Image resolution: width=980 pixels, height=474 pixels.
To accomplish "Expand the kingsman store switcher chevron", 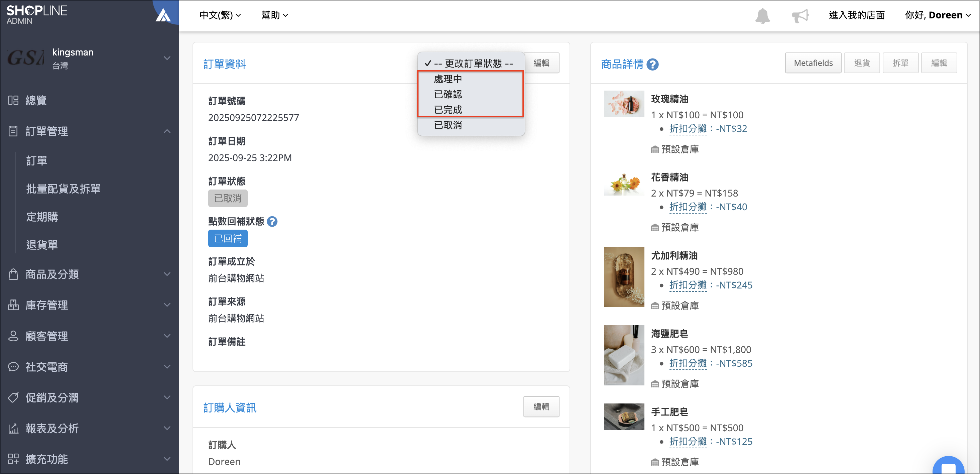I will click(x=167, y=58).
